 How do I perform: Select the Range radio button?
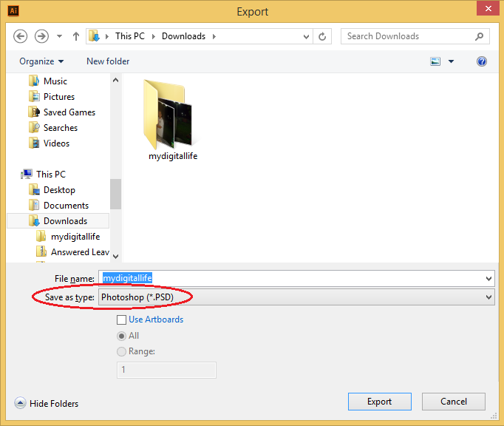coord(121,351)
